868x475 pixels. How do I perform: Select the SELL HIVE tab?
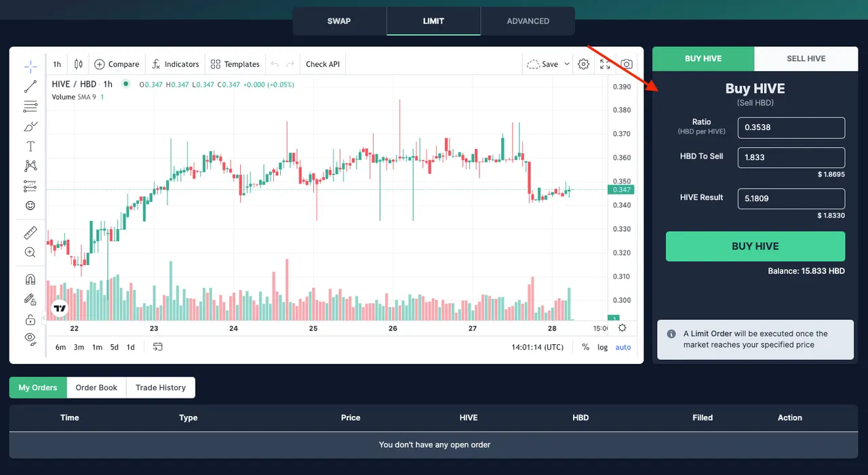[806, 58]
